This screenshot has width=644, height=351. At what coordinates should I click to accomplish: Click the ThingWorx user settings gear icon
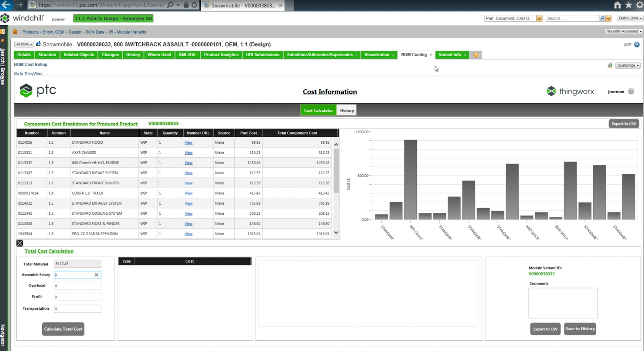click(x=631, y=91)
